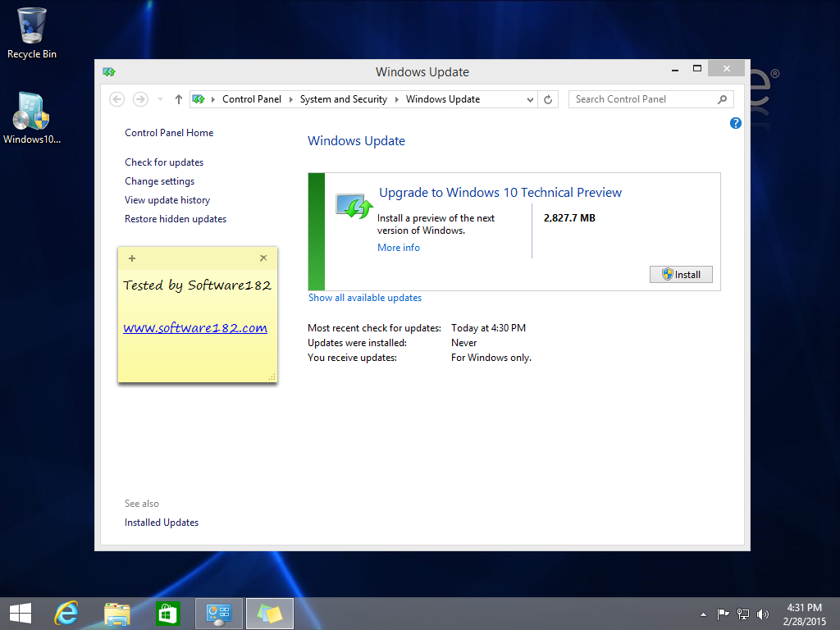The width and height of the screenshot is (840, 630).
Task: Click the search magnifier icon
Action: coord(722,99)
